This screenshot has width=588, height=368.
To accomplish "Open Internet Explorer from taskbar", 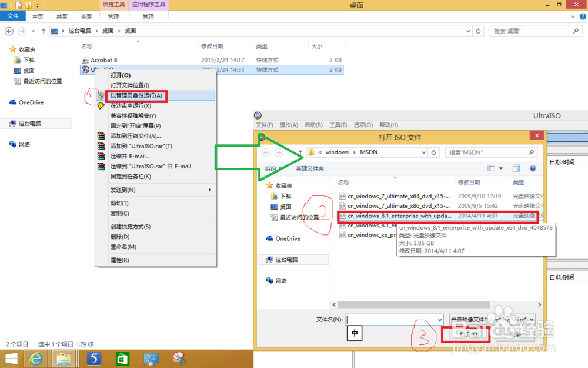I will click(36, 359).
